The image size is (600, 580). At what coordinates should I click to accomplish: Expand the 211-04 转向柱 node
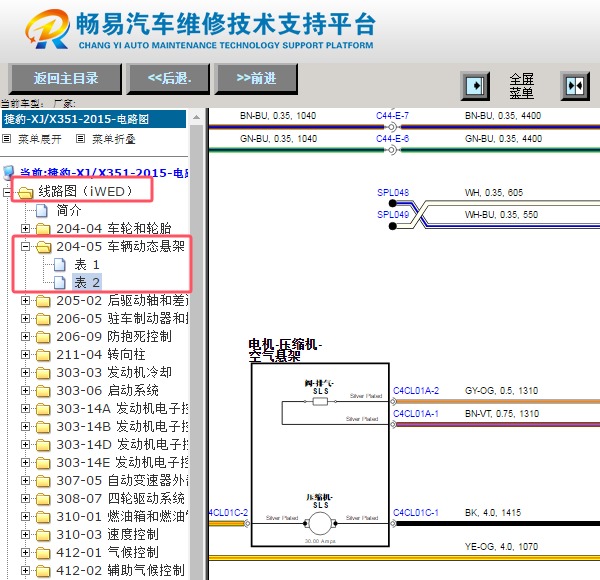[x=25, y=354]
